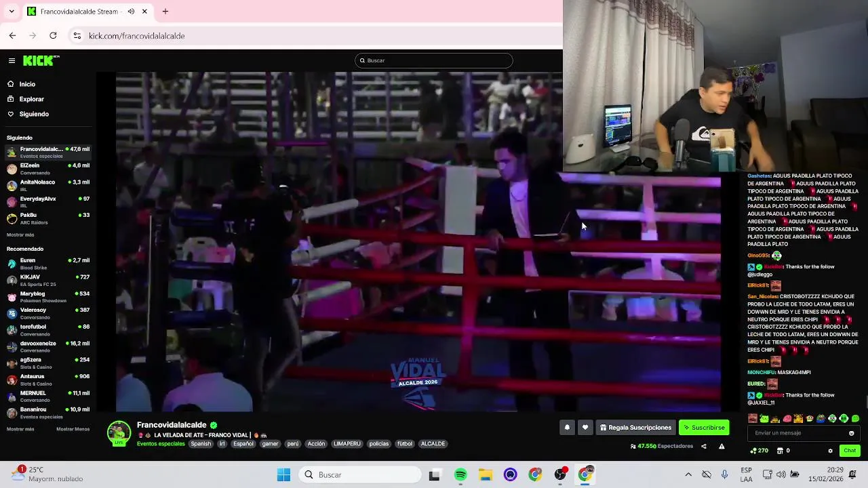
Task: Click the Kick search field
Action: pyautogui.click(x=434, y=60)
